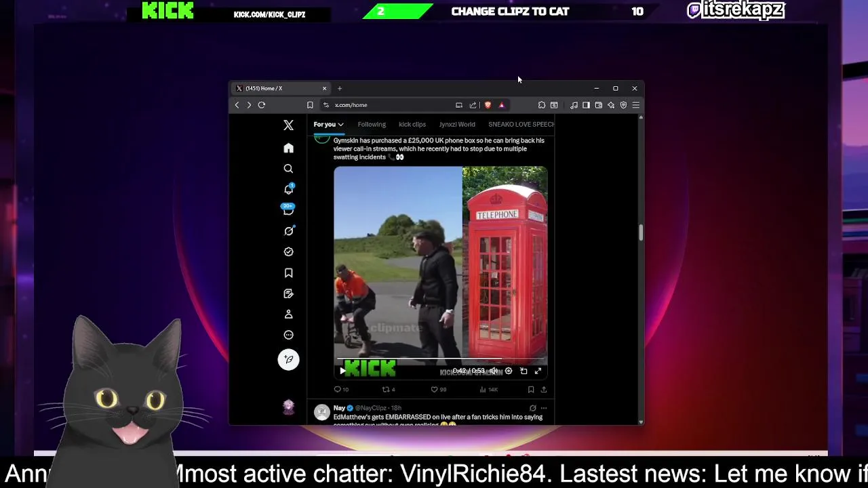Go back with the browser back arrow
Screen dimensions: 868x488
click(237, 105)
